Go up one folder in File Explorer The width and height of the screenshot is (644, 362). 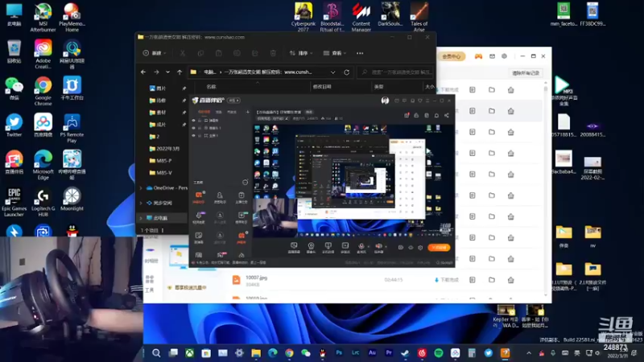coord(180,72)
